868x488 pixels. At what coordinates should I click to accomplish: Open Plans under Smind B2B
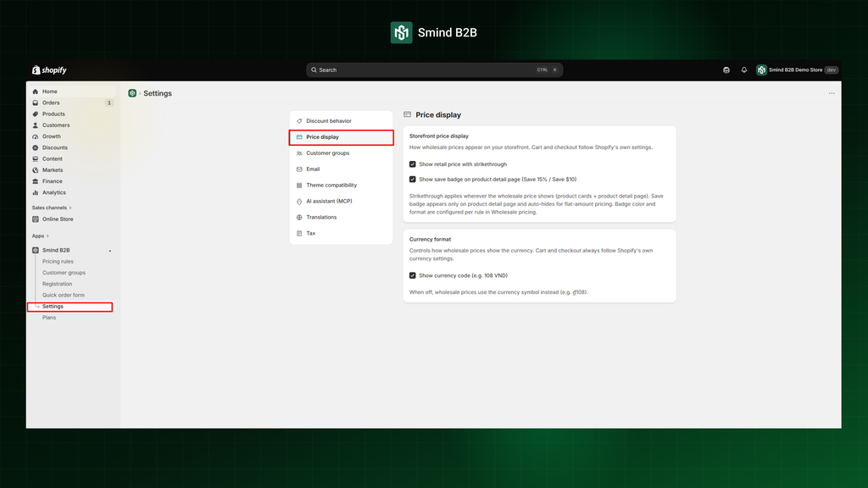tap(48, 318)
